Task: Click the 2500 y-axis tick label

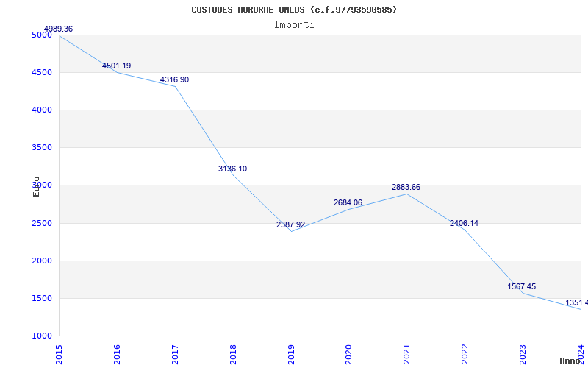Action: point(42,224)
